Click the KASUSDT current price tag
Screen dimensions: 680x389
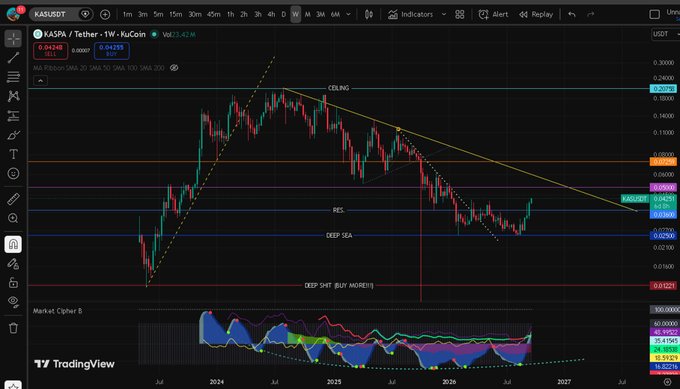(x=634, y=199)
